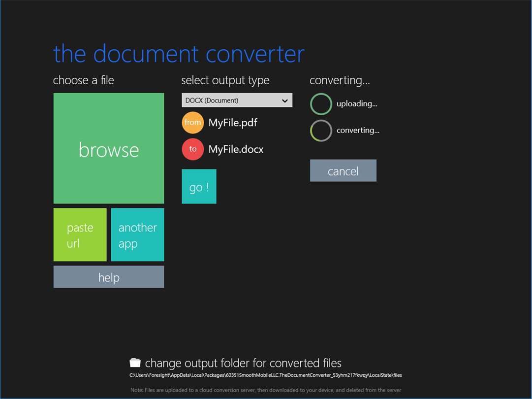Viewport: 532px width, 399px height.
Task: Cancel the conversion in progress
Action: point(343,170)
